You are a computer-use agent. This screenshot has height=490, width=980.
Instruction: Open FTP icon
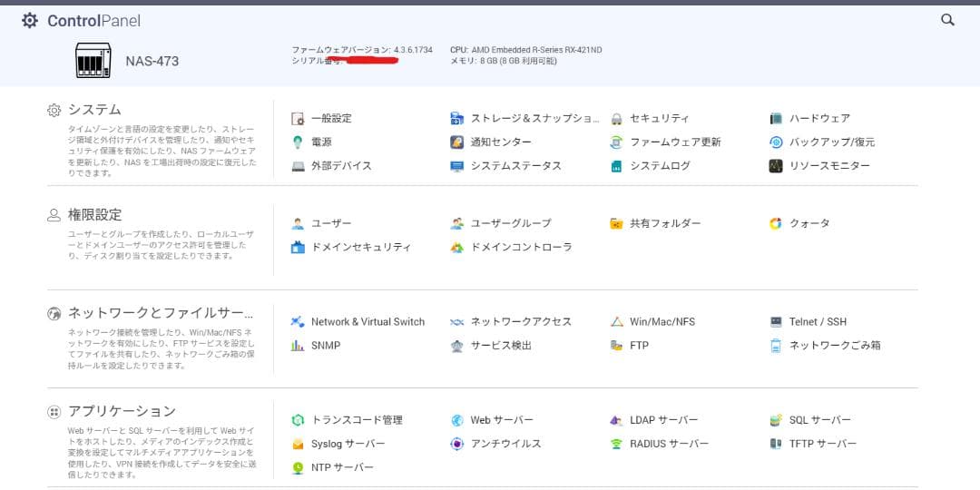pyautogui.click(x=616, y=346)
